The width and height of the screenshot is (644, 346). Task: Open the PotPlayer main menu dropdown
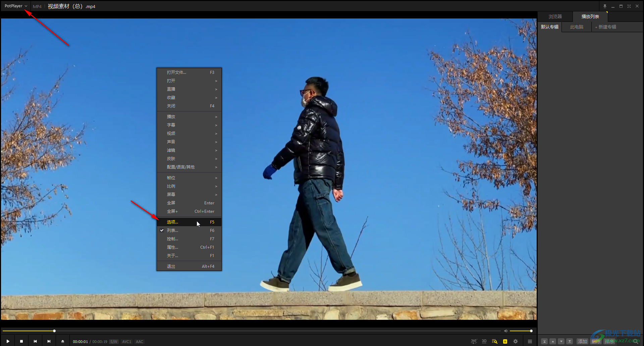[16, 6]
